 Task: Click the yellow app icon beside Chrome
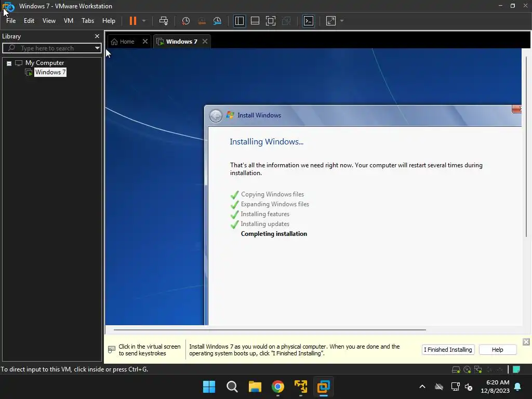click(x=301, y=387)
